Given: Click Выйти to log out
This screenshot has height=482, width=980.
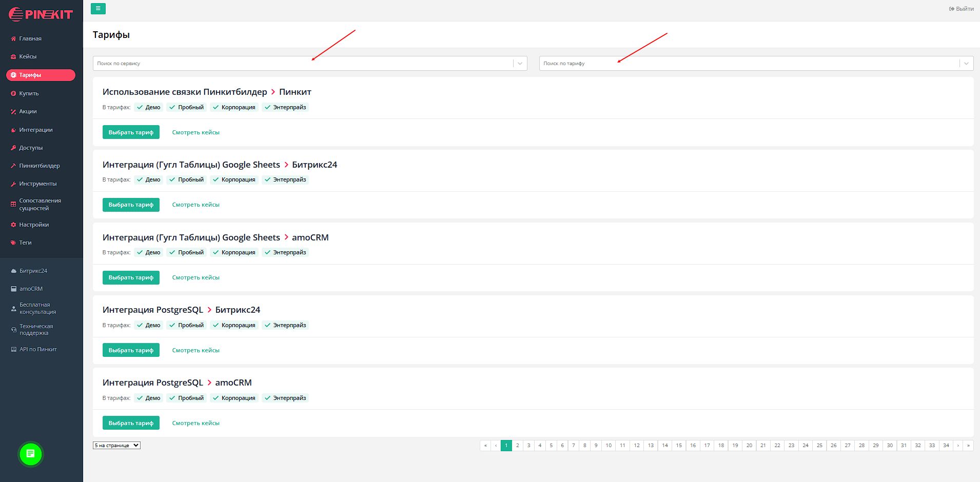Looking at the screenshot, I should [x=962, y=9].
